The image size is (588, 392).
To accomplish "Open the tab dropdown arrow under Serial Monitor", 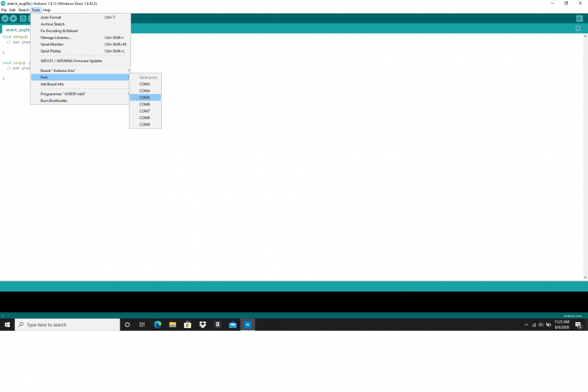I will 578,29.
